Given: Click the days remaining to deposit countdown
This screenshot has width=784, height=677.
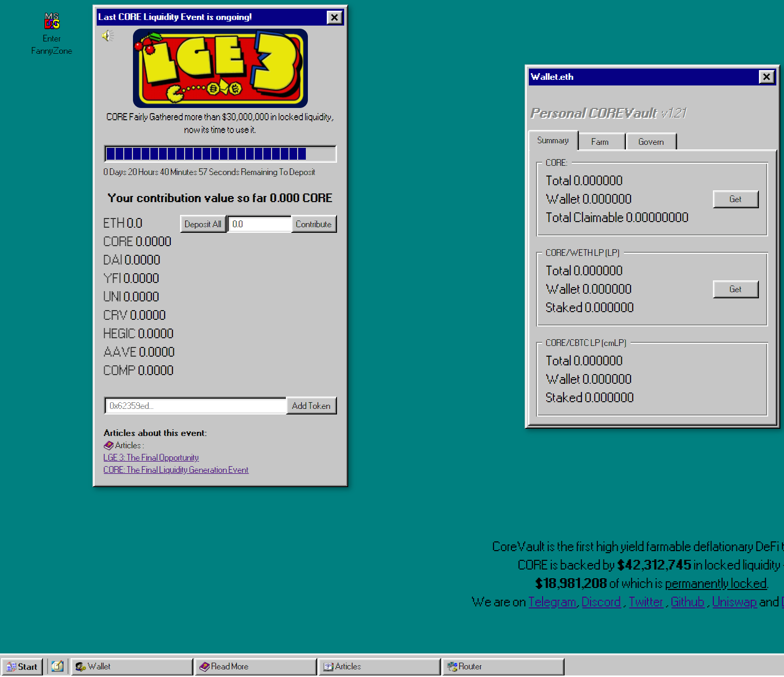Looking at the screenshot, I should click(x=209, y=172).
